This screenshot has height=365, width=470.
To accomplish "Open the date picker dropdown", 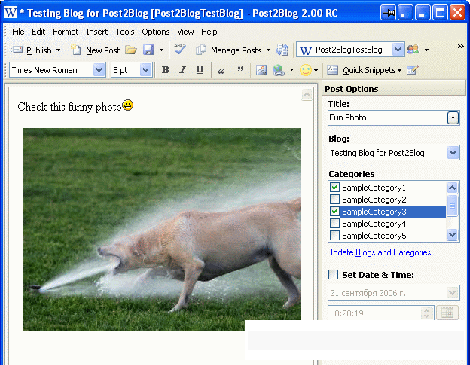I will (x=452, y=293).
